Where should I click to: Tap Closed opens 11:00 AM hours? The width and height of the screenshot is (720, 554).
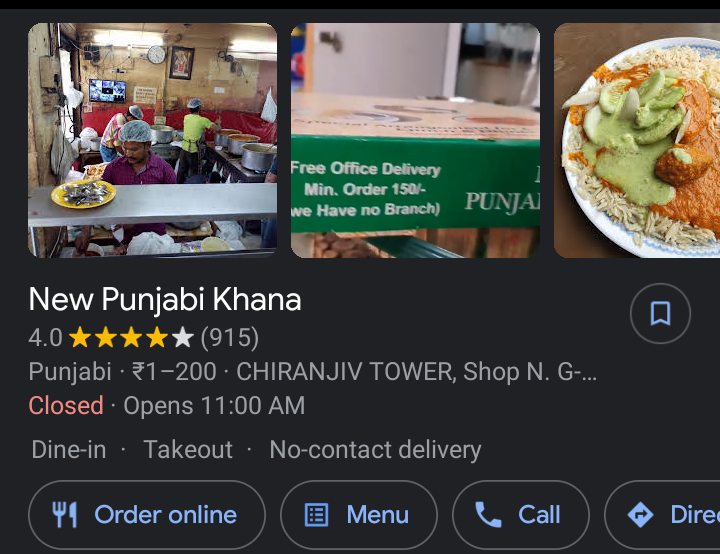coord(167,406)
